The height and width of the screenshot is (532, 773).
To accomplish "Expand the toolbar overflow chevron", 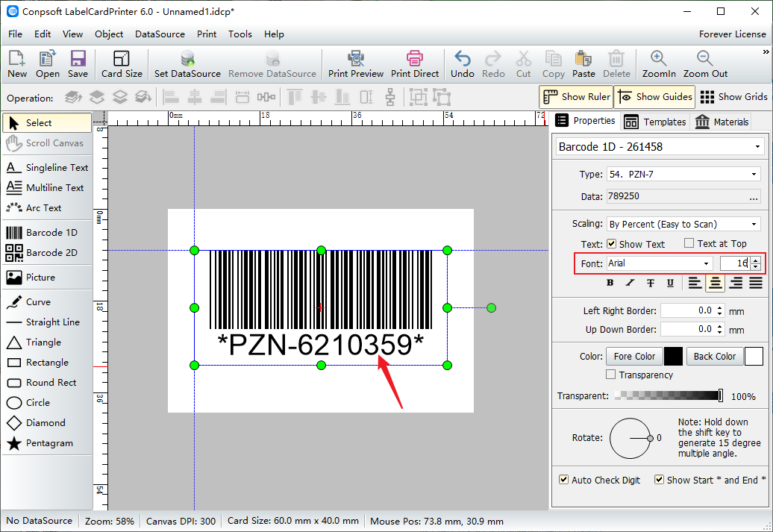I will (x=766, y=51).
